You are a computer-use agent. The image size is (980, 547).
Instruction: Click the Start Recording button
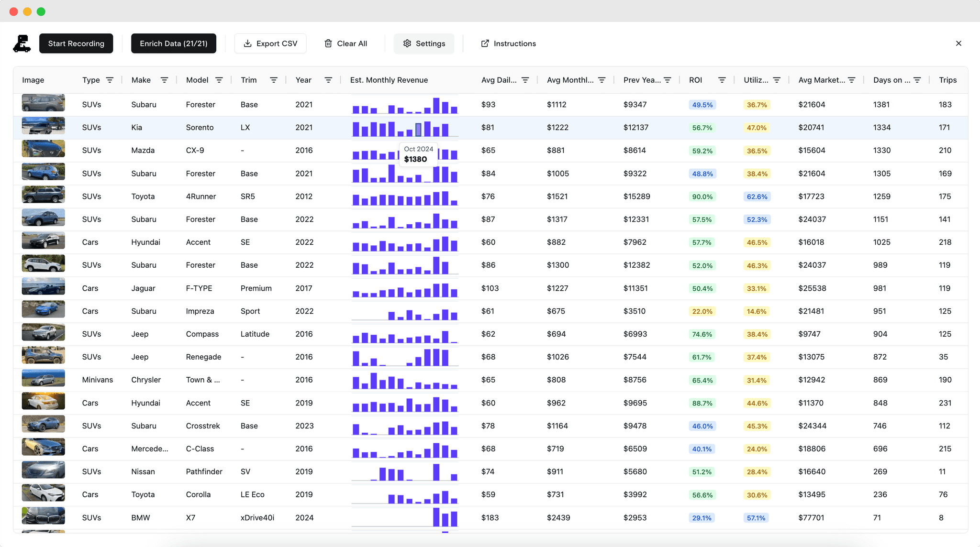(76, 43)
